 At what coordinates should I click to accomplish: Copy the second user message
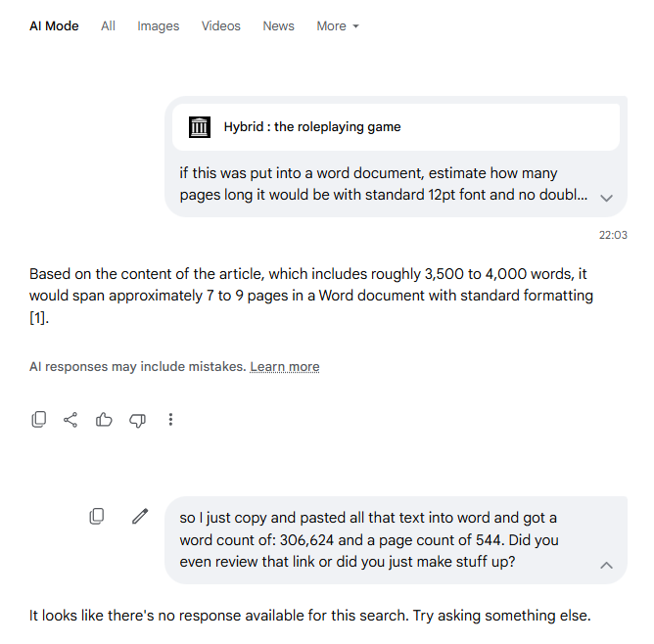pos(97,517)
